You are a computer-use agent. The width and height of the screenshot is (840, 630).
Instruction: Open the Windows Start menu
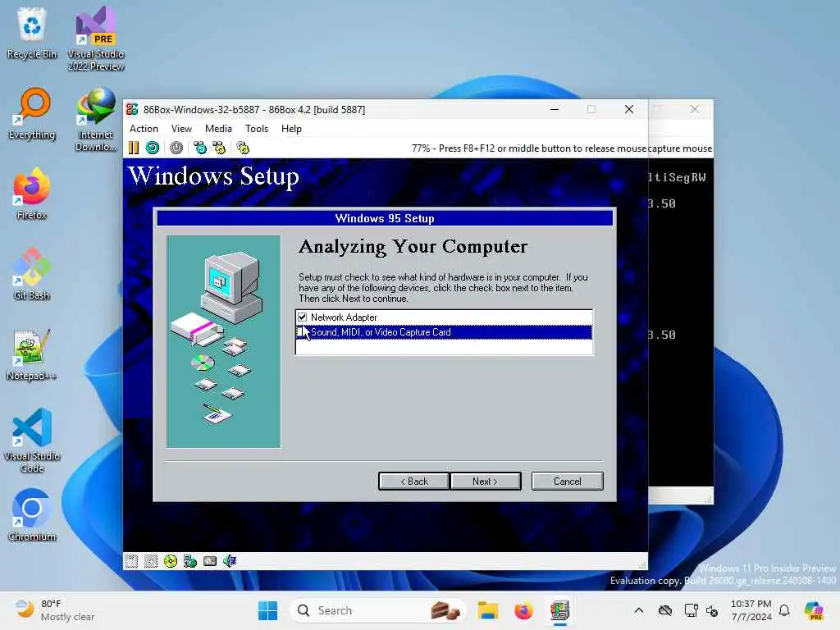click(x=268, y=610)
